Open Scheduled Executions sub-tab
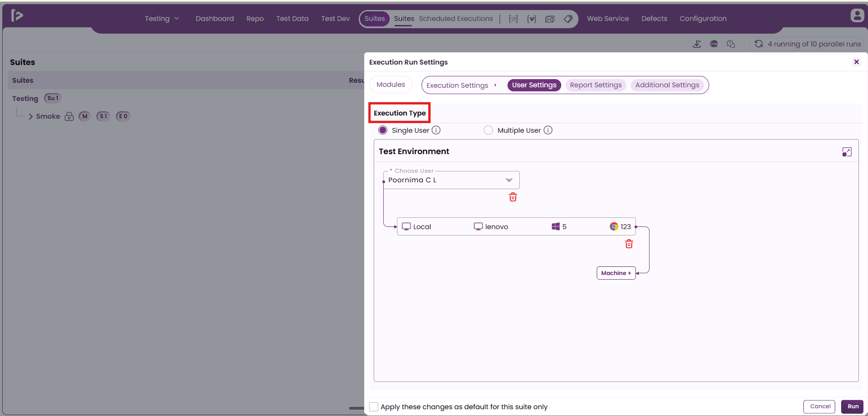 (456, 19)
